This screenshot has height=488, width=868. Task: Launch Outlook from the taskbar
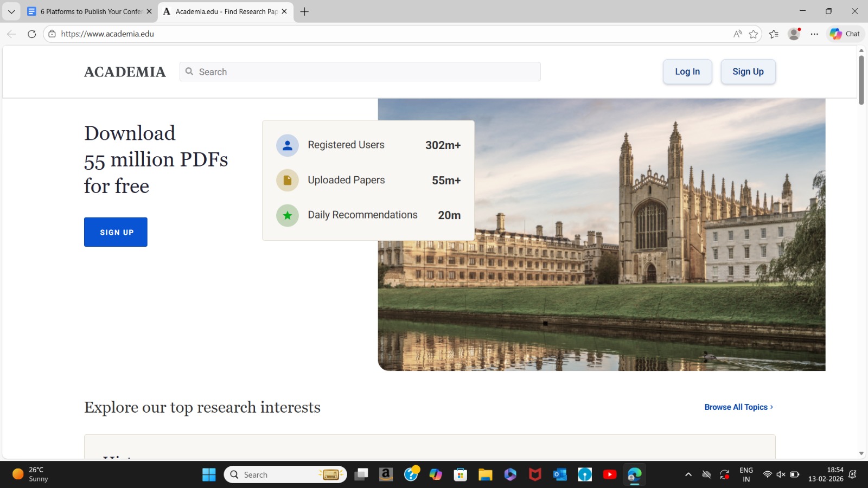(x=560, y=474)
